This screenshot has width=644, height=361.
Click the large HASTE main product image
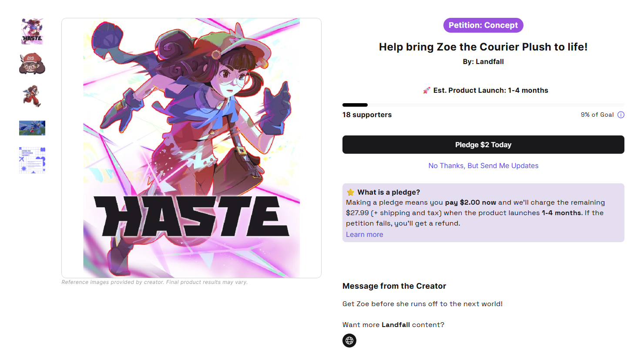tap(191, 148)
